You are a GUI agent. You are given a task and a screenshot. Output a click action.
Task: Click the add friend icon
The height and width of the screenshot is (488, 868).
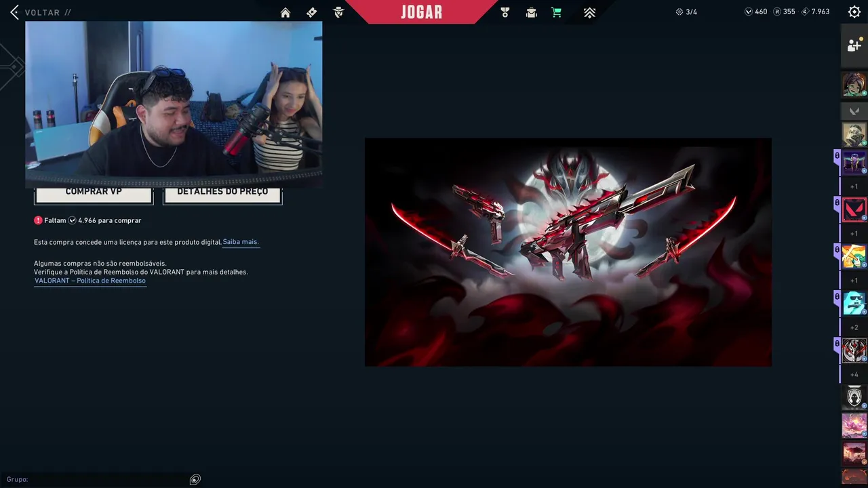click(854, 45)
